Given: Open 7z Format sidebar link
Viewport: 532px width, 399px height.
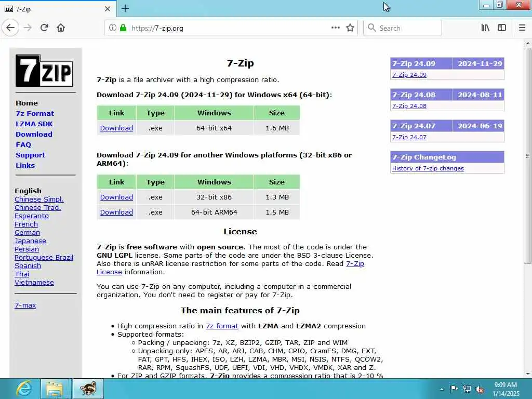Looking at the screenshot, I should [x=35, y=113].
